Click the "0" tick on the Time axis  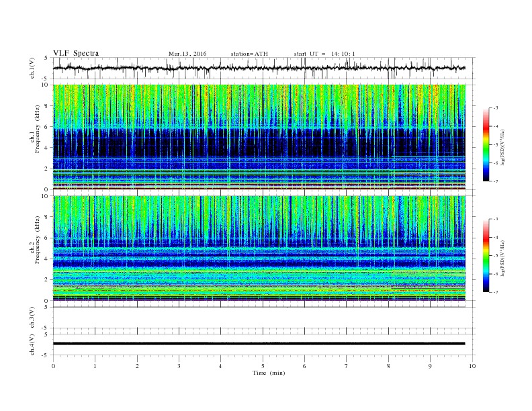53,366
